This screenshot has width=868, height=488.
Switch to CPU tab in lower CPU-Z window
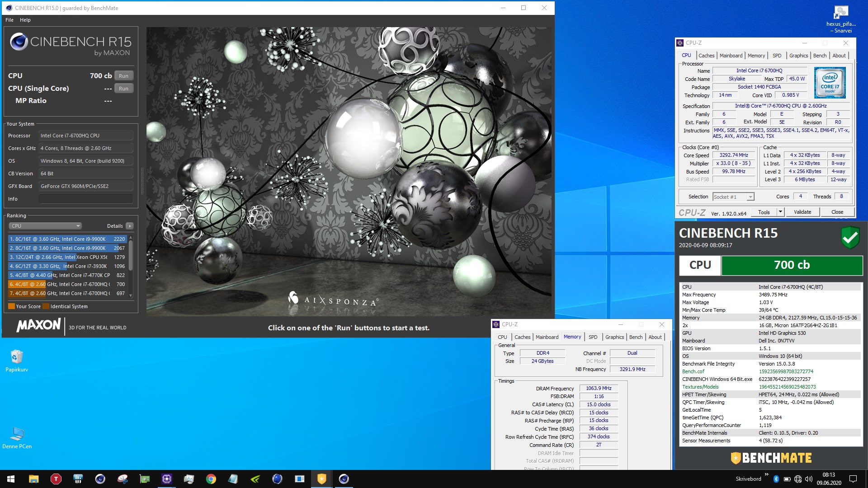pyautogui.click(x=502, y=337)
